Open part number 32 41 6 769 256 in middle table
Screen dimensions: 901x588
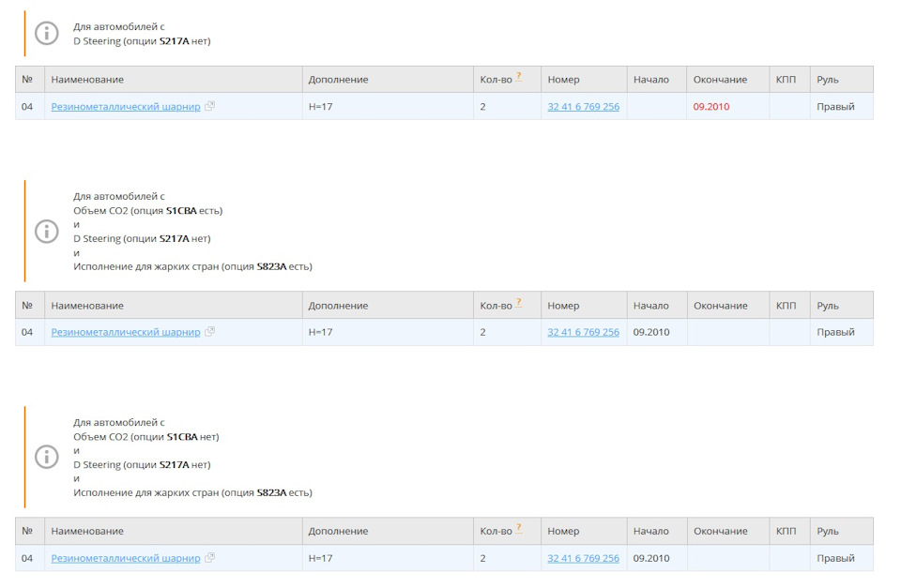point(583,333)
